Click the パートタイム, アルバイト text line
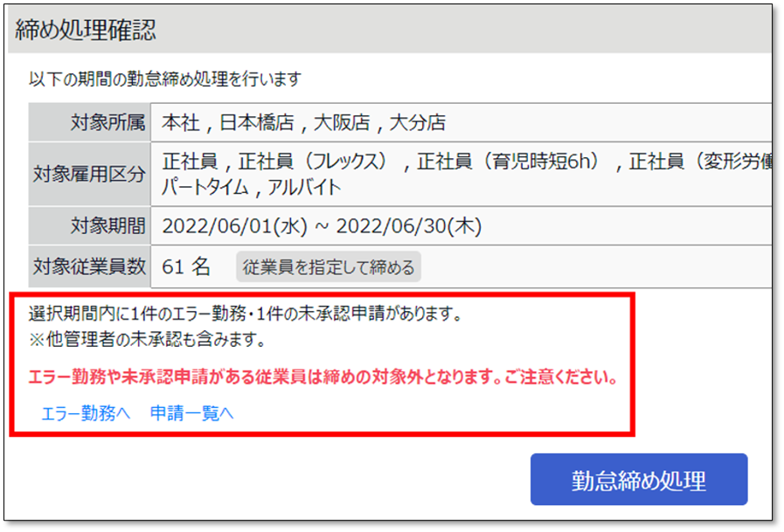The image size is (784, 532). pos(252,187)
